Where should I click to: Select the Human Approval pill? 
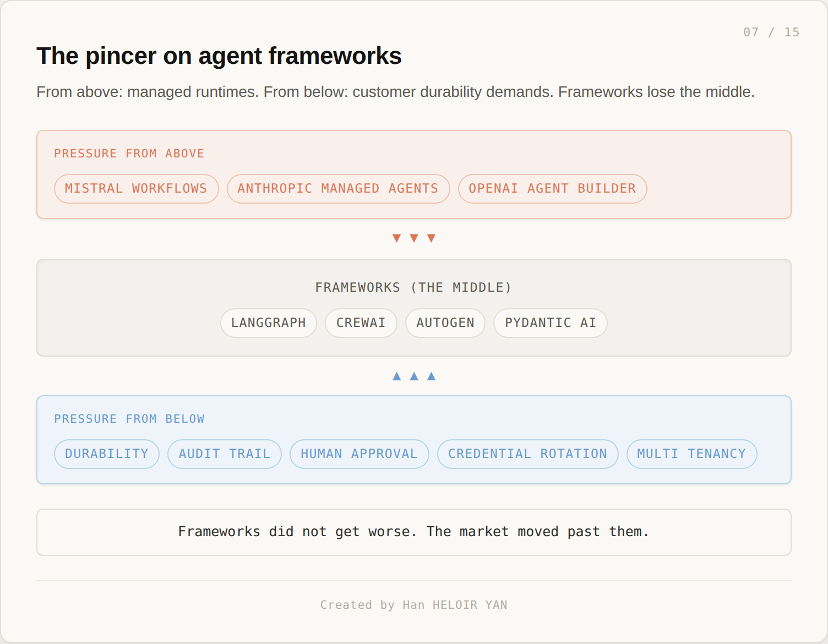[x=359, y=454]
